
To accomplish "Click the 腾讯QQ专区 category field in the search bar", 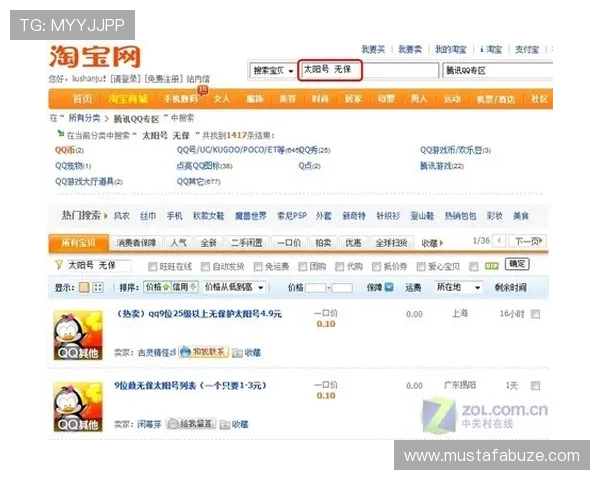I will pyautogui.click(x=497, y=71).
